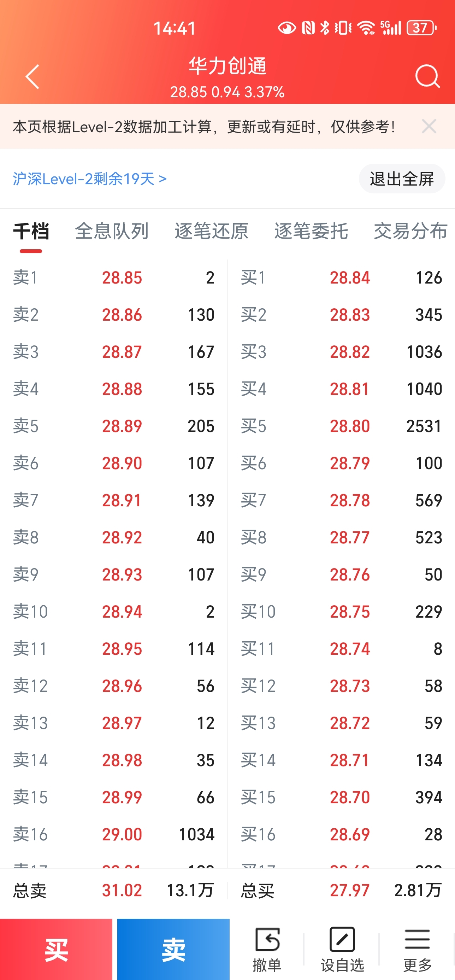The image size is (455, 980).
Task: Tap the Bluetooth status icon
Action: (x=325, y=28)
